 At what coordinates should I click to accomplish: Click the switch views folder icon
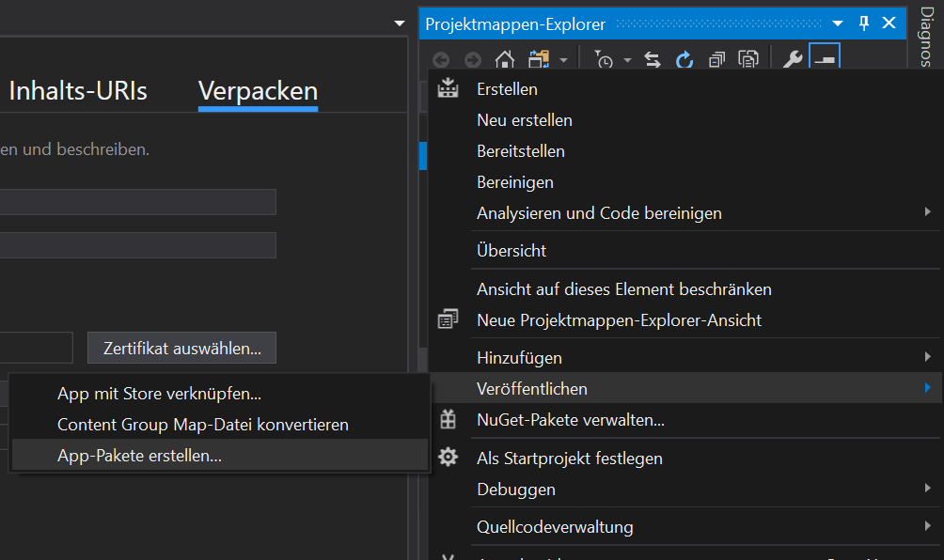pyautogui.click(x=538, y=59)
